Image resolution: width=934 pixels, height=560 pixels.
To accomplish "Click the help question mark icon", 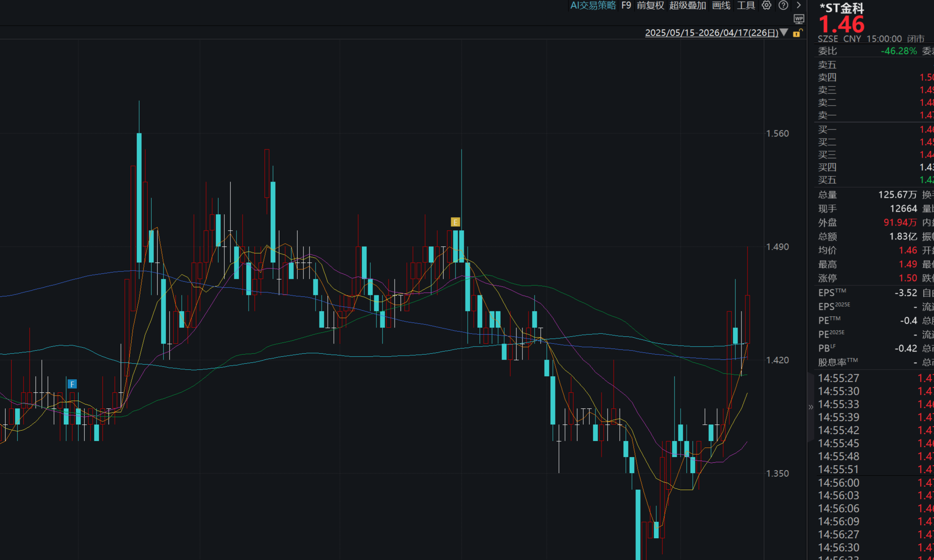I will click(x=783, y=5).
